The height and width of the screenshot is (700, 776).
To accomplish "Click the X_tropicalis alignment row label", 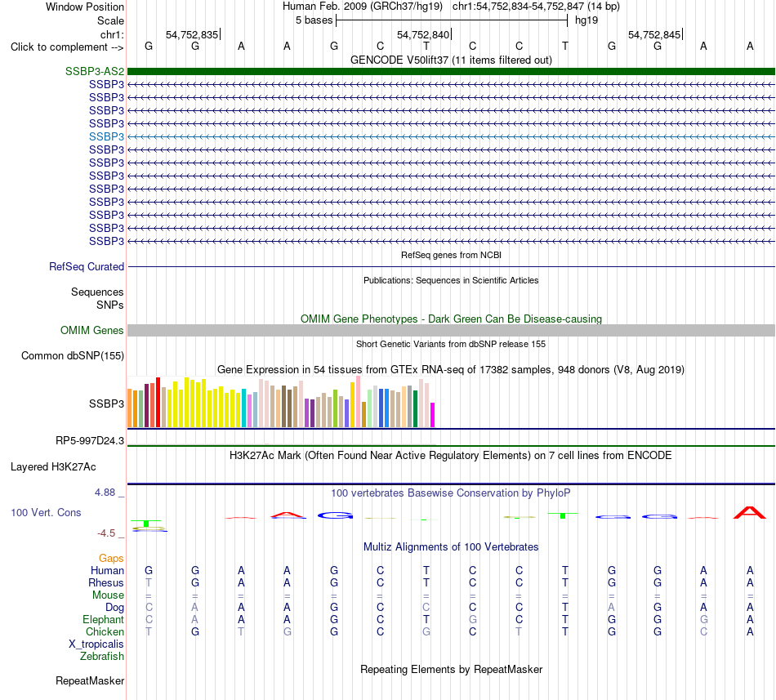I will tap(96, 644).
